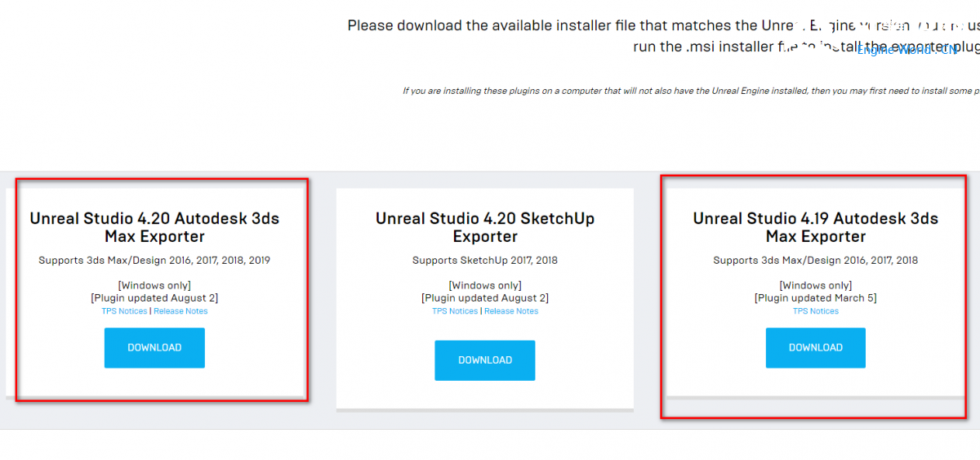The height and width of the screenshot is (460, 980).
Task: Download the Unreal Studio 4.20 SketchUp Exporter
Action: [x=484, y=360]
